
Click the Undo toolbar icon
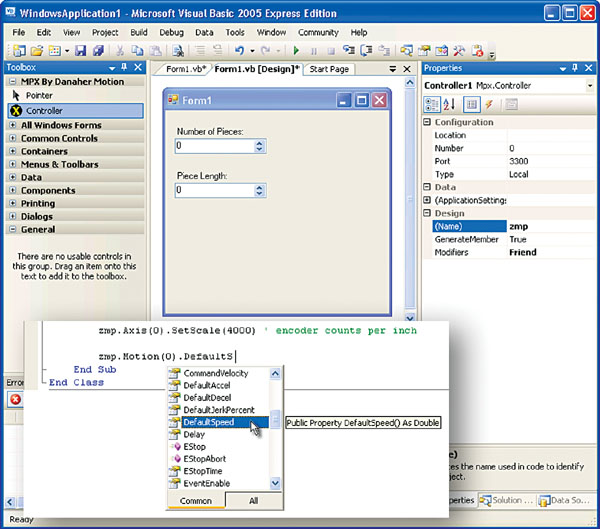pos(239,50)
